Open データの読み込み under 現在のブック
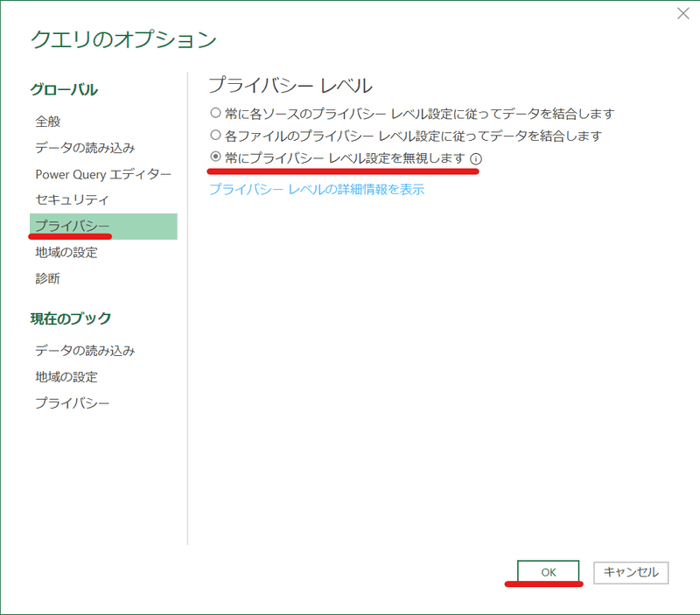 coord(85,350)
